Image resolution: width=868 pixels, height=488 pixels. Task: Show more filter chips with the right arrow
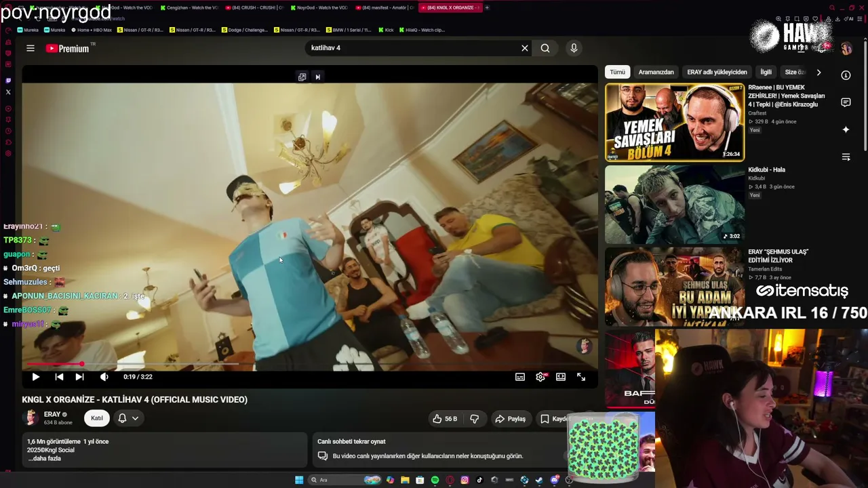coord(818,72)
